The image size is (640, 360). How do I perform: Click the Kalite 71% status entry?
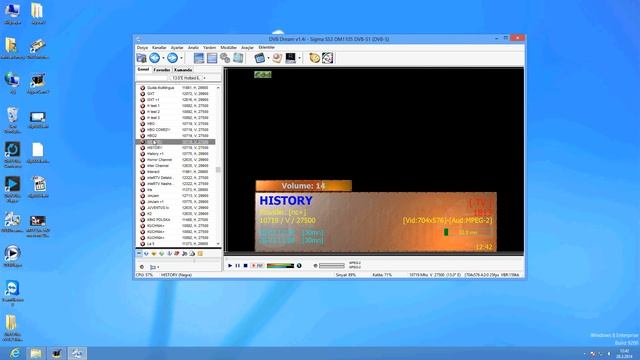pyautogui.click(x=382, y=275)
